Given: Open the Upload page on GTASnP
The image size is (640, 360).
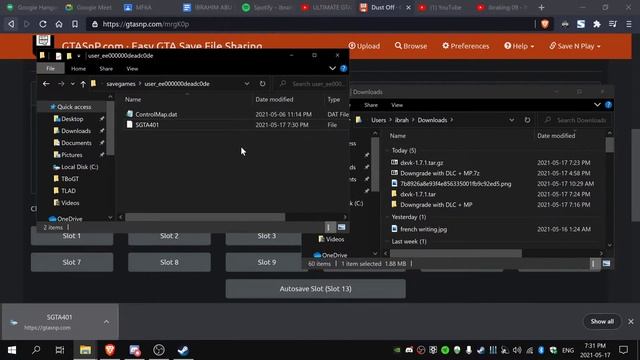Looking at the screenshot, I should point(364,46).
